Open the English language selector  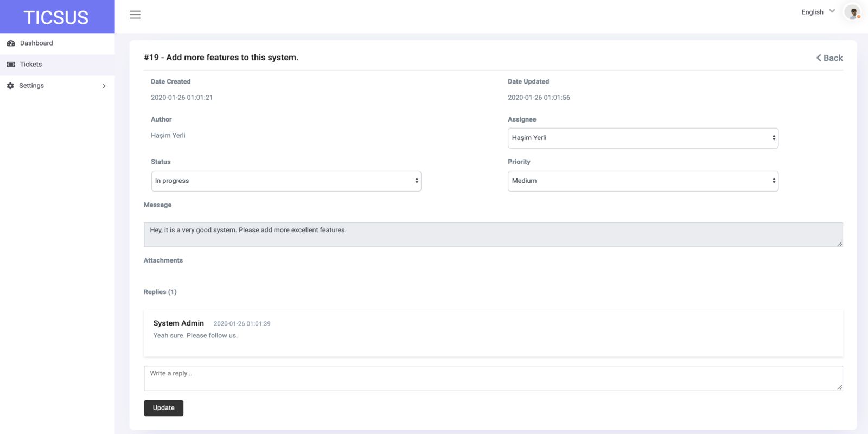pyautogui.click(x=818, y=12)
